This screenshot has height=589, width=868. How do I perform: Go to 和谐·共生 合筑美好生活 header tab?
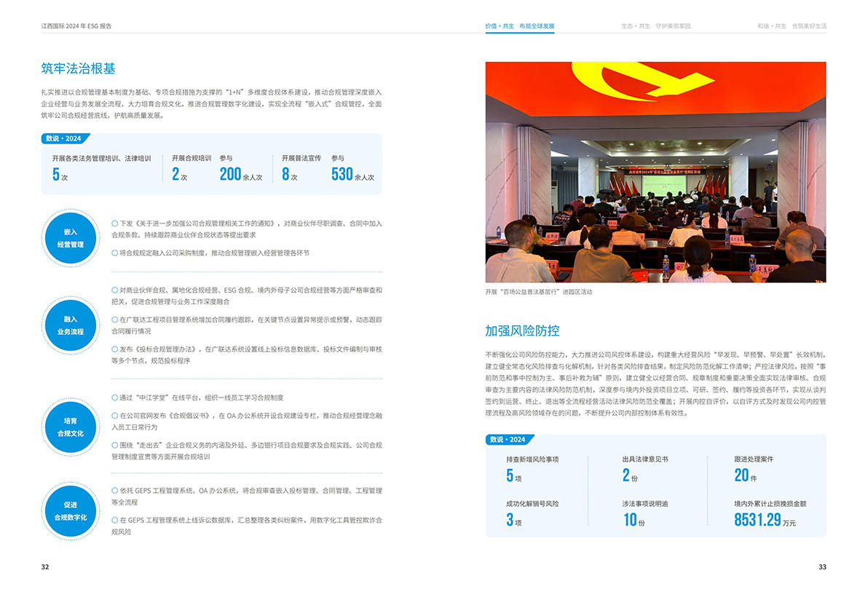click(x=792, y=26)
